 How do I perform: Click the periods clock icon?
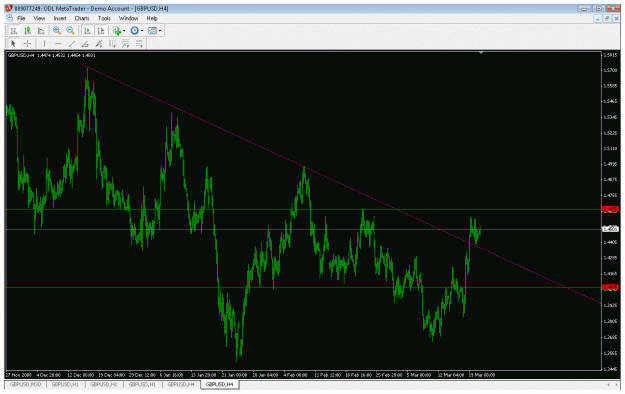point(134,31)
